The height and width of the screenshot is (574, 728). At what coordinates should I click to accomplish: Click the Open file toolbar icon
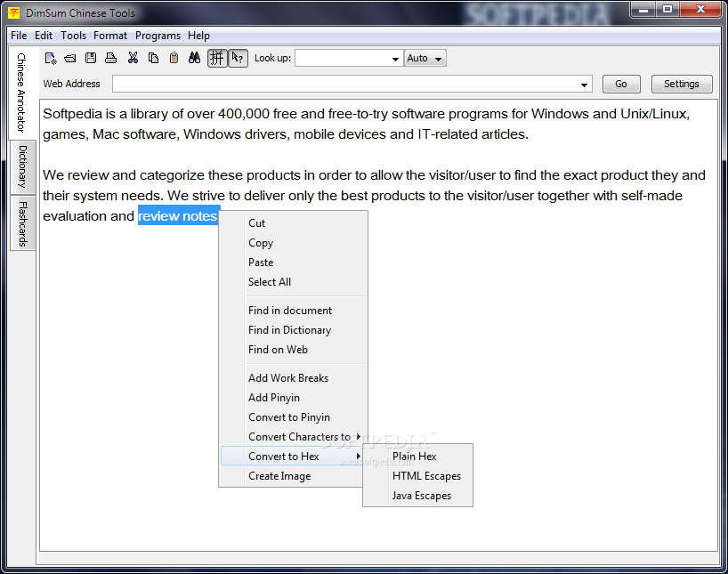(x=70, y=58)
